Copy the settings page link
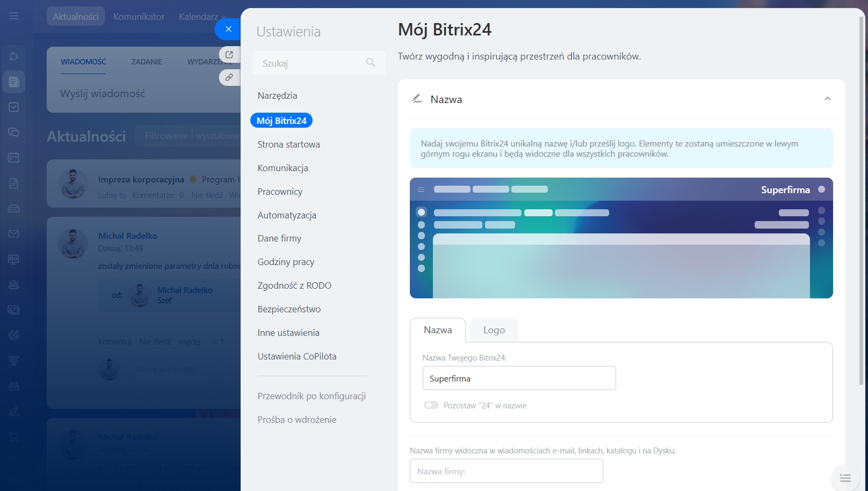Screen dimensions: 868x491 (x=229, y=77)
